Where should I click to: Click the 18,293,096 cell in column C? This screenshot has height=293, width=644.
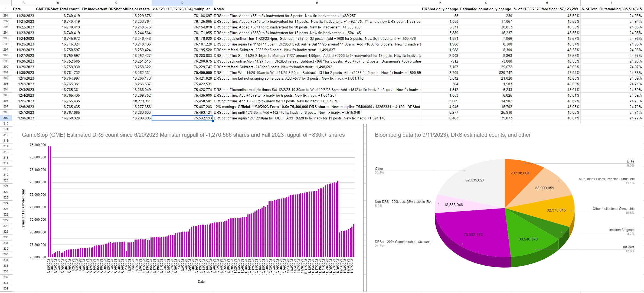pos(116,118)
